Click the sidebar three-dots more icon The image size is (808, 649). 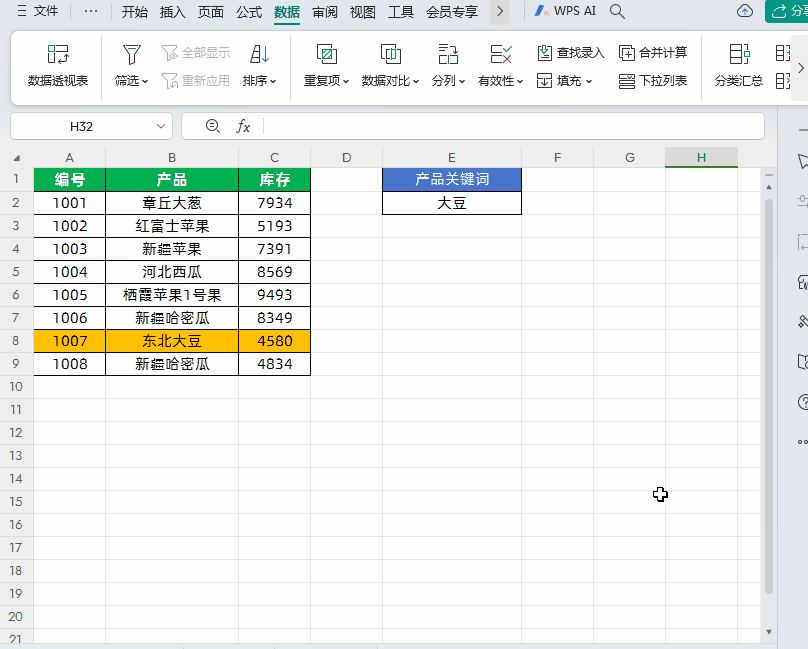click(x=802, y=442)
